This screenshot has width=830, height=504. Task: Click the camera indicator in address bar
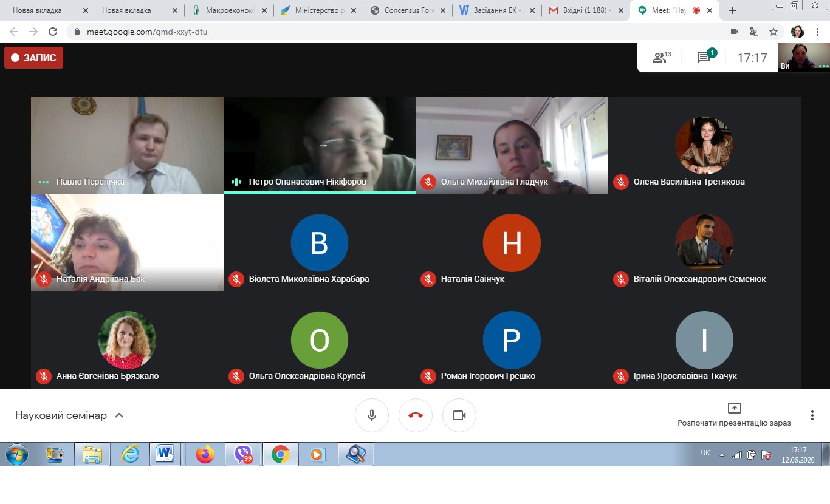tap(734, 32)
